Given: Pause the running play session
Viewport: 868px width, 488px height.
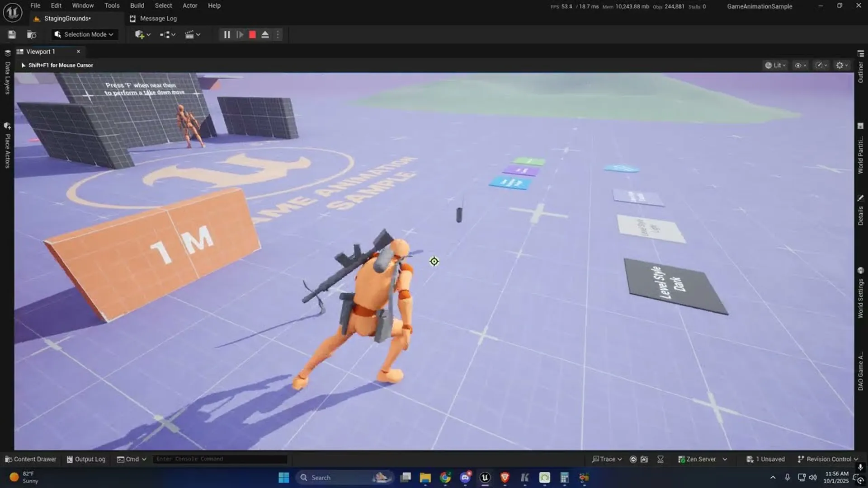Looking at the screenshot, I should click(227, 34).
